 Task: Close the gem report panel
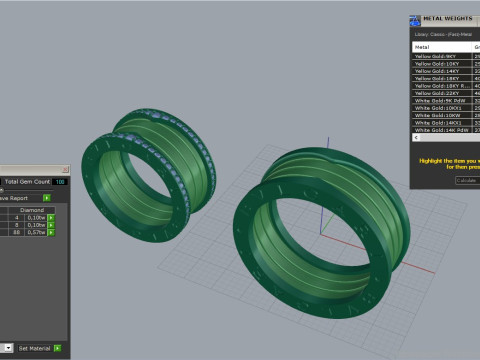pyautogui.click(x=65, y=170)
